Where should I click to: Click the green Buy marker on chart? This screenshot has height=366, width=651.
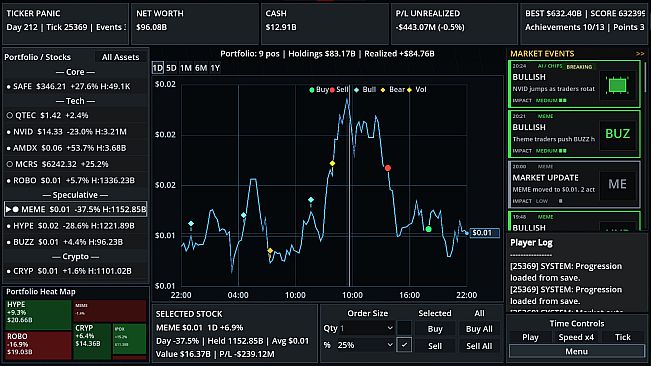coord(428,229)
